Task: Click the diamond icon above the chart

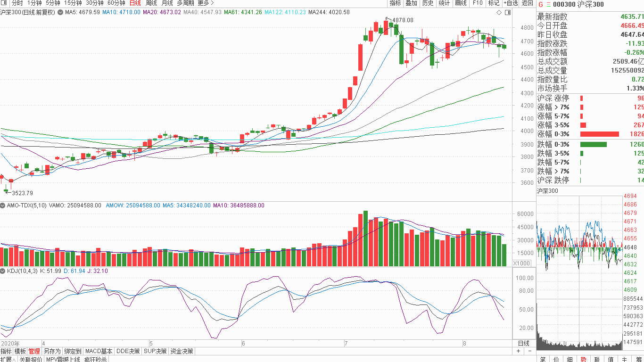Action: tap(499, 13)
